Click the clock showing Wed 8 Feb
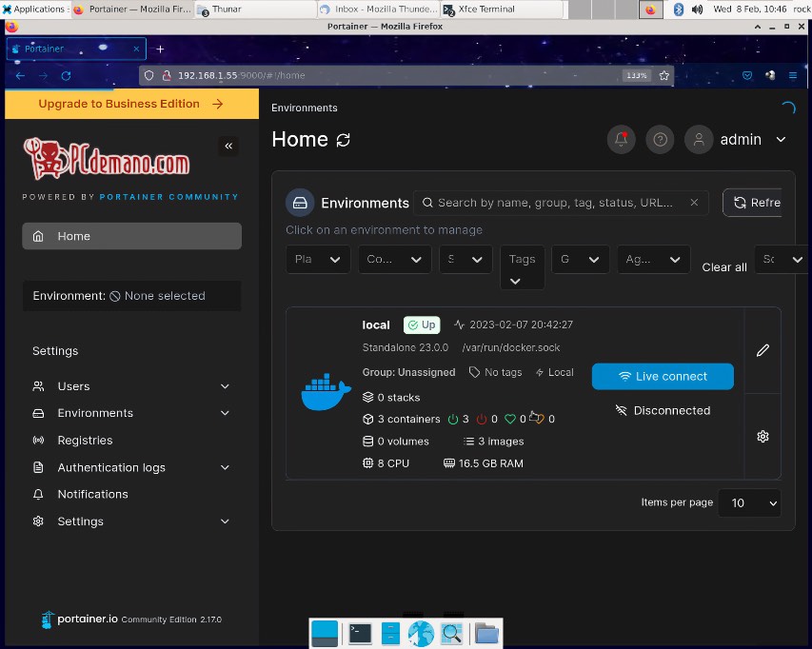This screenshot has width=812, height=649. point(749,10)
